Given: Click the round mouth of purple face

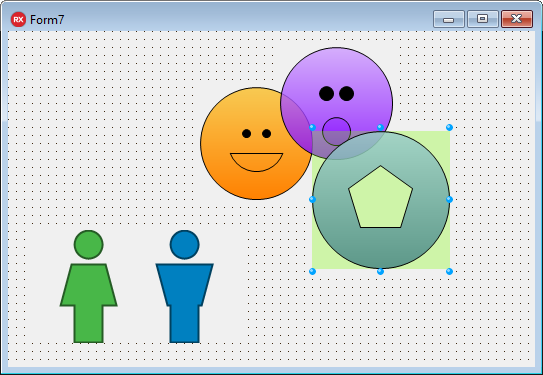Looking at the screenshot, I should [337, 132].
